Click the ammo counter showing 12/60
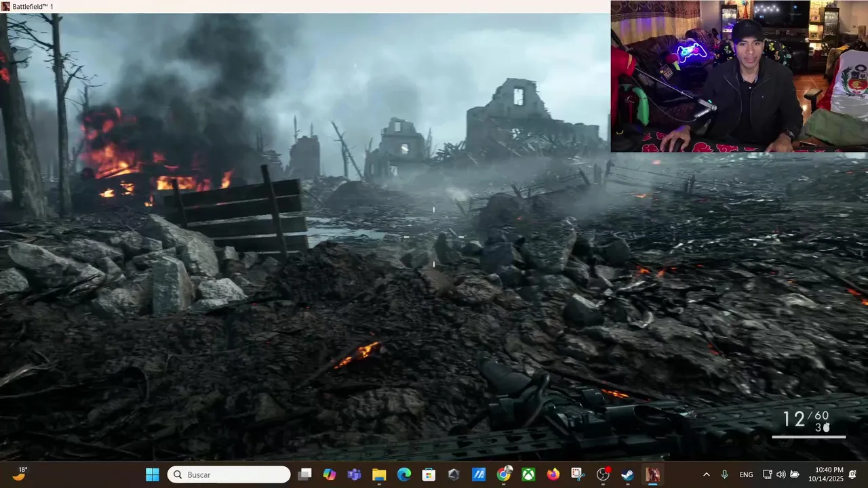Image resolution: width=868 pixels, height=488 pixels. pos(806,419)
